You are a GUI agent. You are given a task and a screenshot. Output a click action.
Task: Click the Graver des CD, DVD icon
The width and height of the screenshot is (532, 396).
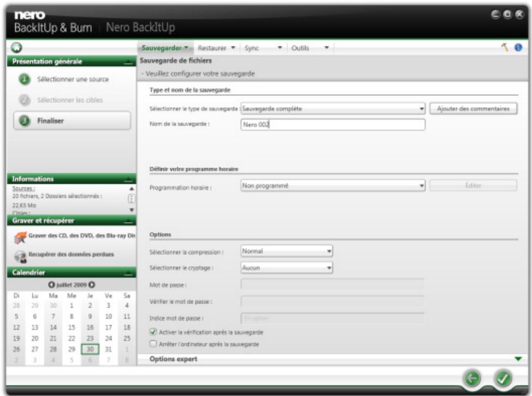pos(20,237)
